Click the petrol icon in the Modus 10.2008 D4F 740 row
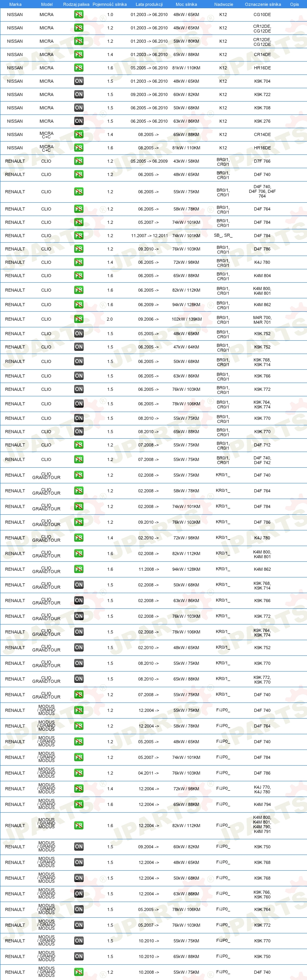The image size is (307, 980). [x=79, y=972]
